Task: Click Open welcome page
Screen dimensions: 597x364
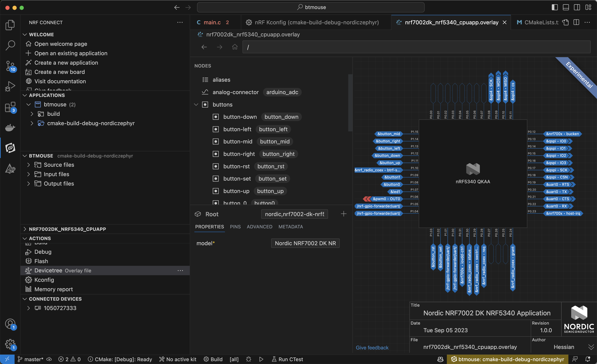Action: 61,44
